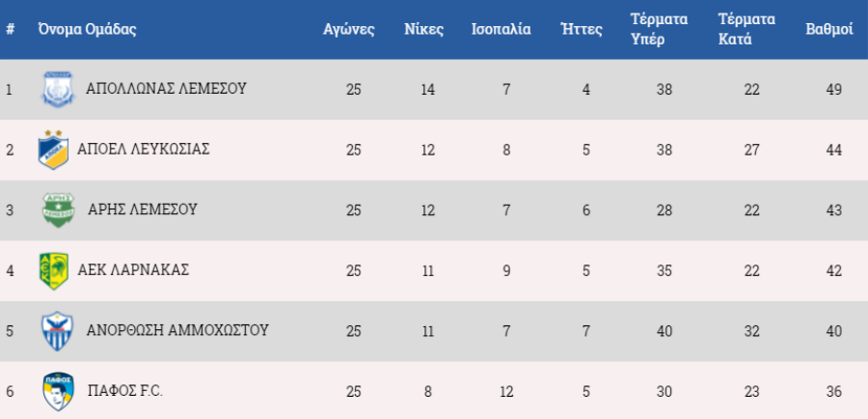Sort by the Νίκες column header

424,29
